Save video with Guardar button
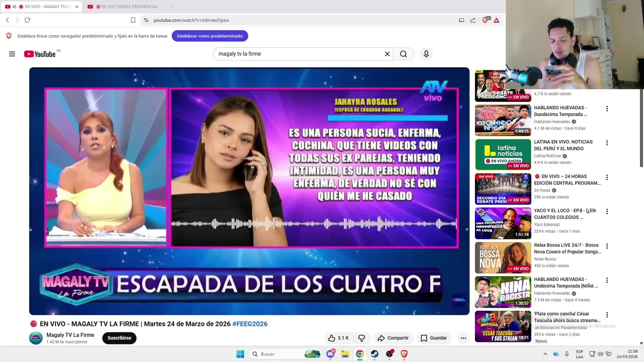Viewport: 644px width, 362px height. point(434,338)
